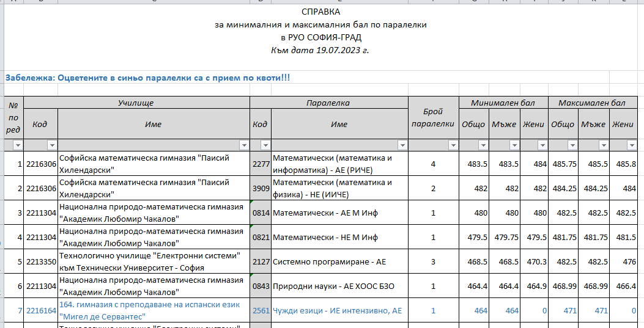
Task: Open Минимален бал Жени filter arrow
Action: [541, 145]
